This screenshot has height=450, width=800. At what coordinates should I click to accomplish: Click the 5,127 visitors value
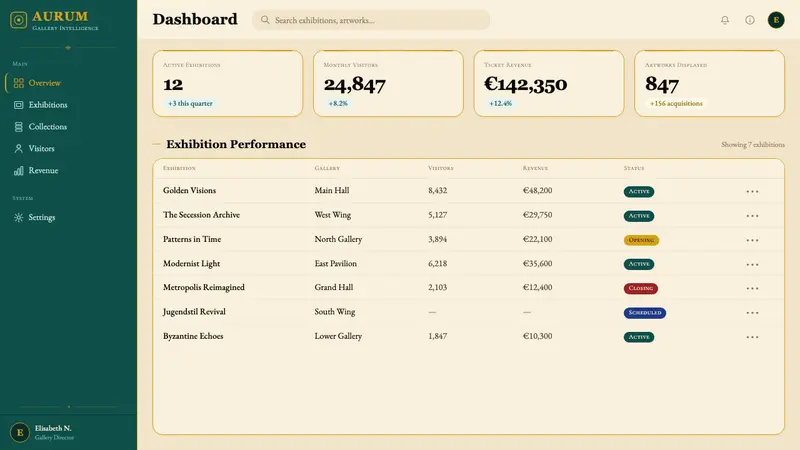tap(438, 215)
